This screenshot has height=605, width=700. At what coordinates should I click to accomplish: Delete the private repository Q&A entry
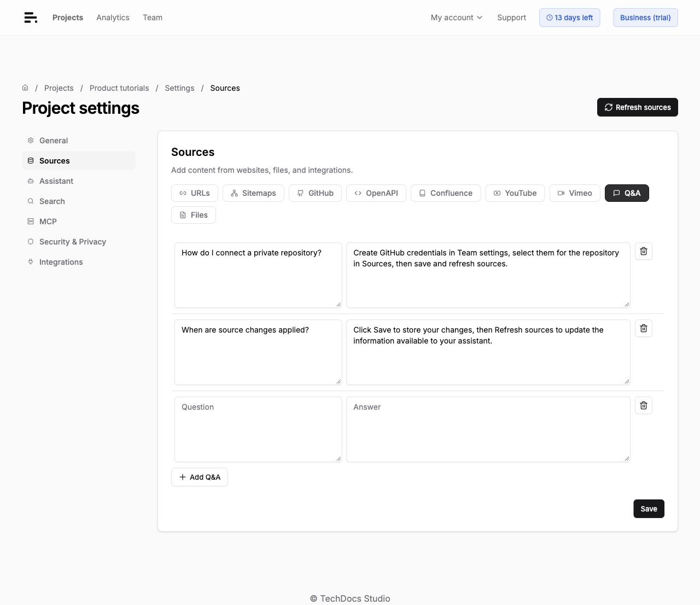pyautogui.click(x=644, y=251)
